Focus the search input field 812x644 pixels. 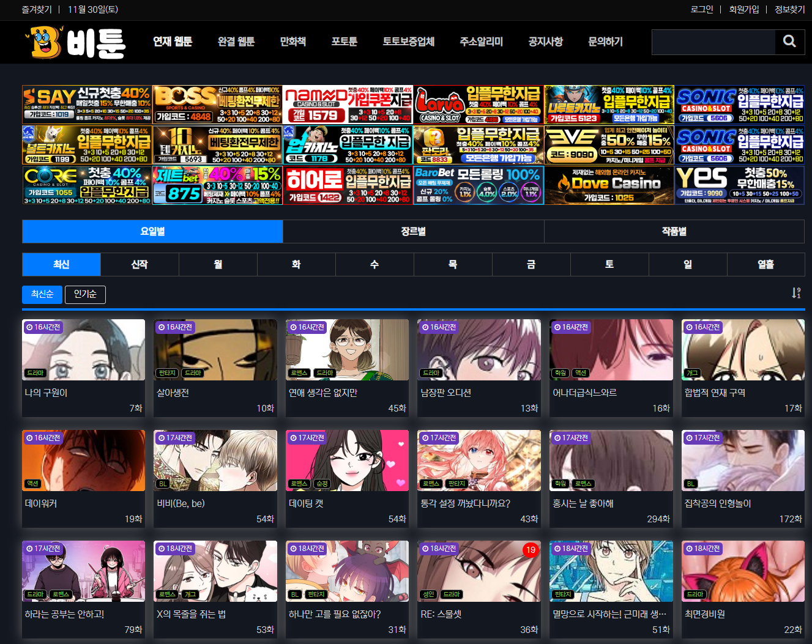pos(713,42)
